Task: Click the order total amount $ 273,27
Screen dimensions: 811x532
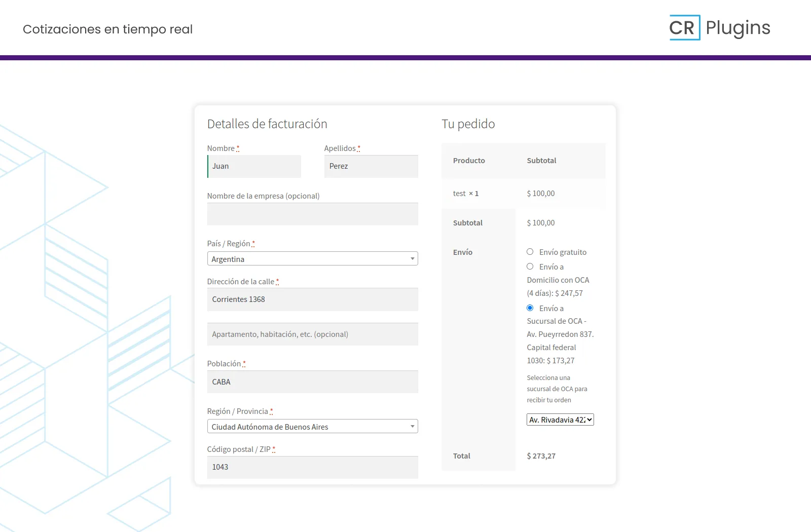Action: 541,456
